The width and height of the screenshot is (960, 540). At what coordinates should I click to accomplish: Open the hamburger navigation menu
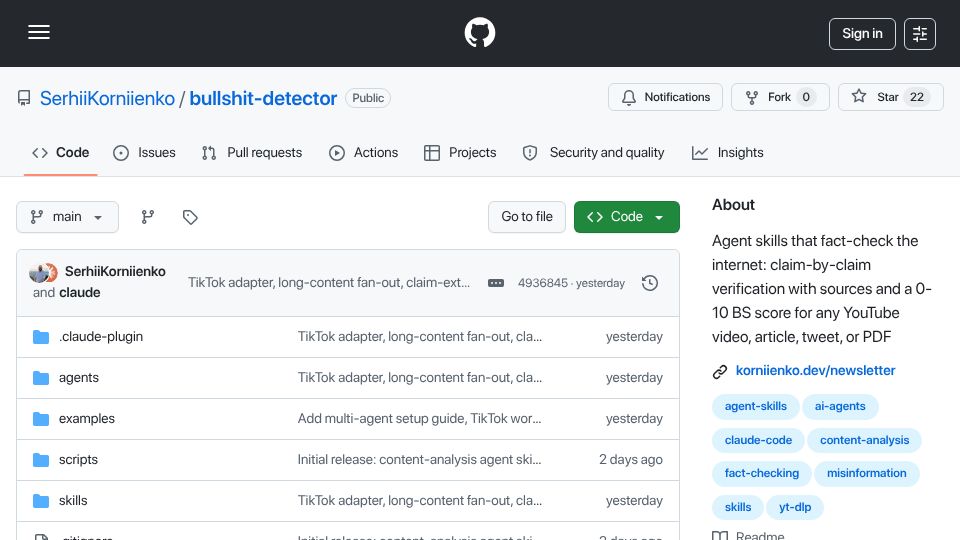pyautogui.click(x=39, y=32)
